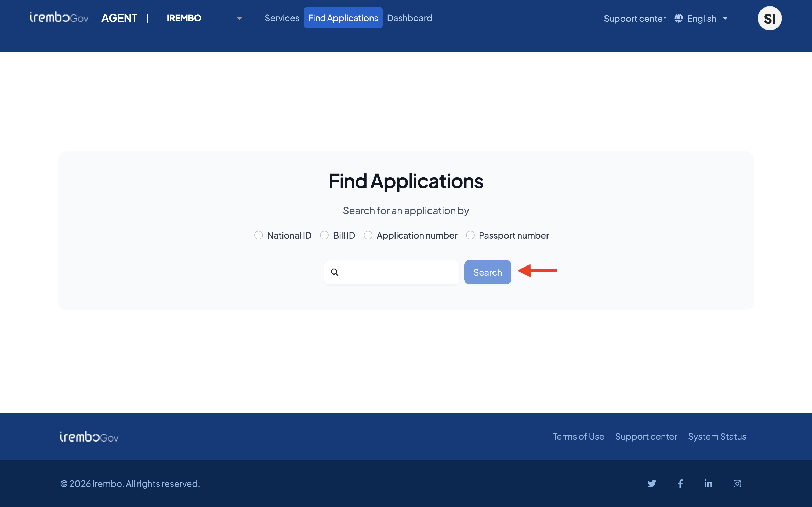Viewport: 812px width, 507px height.
Task: View the System Status link
Action: [x=717, y=436]
